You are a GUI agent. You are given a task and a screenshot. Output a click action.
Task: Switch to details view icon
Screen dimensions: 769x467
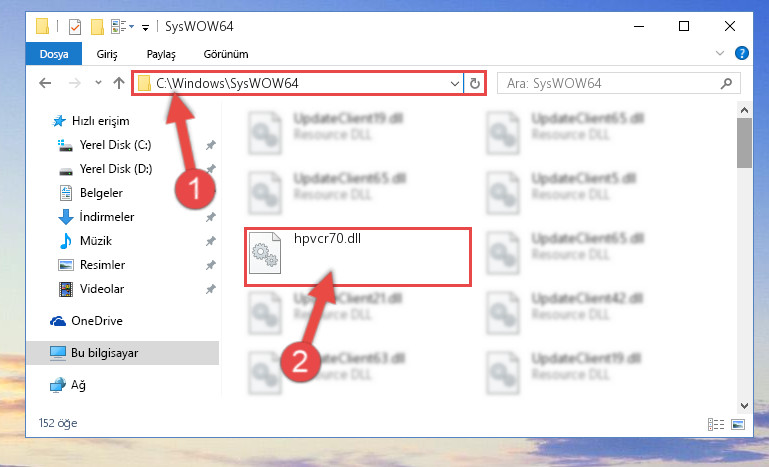pyautogui.click(x=716, y=424)
